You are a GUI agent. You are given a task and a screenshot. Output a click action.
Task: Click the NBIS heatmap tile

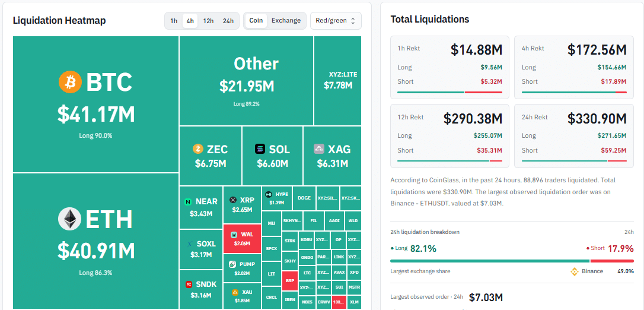tap(307, 302)
